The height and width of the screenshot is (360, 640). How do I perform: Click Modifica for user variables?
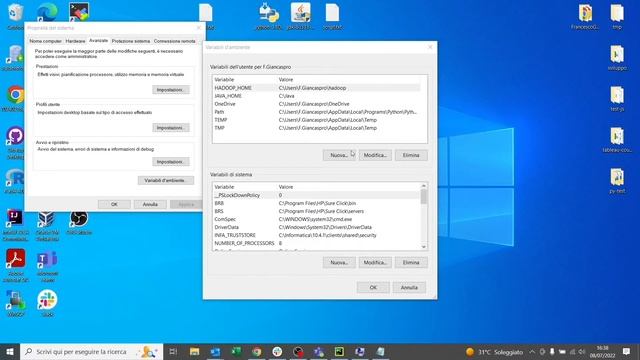375,155
